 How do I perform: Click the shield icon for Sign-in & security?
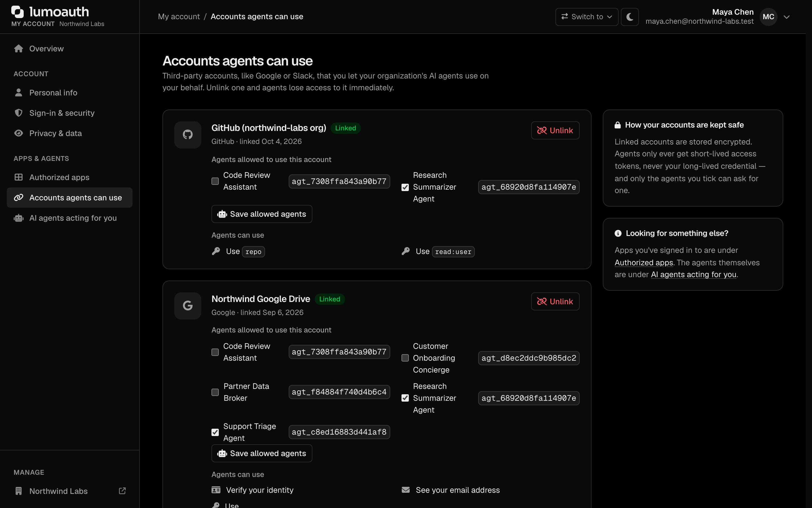18,113
